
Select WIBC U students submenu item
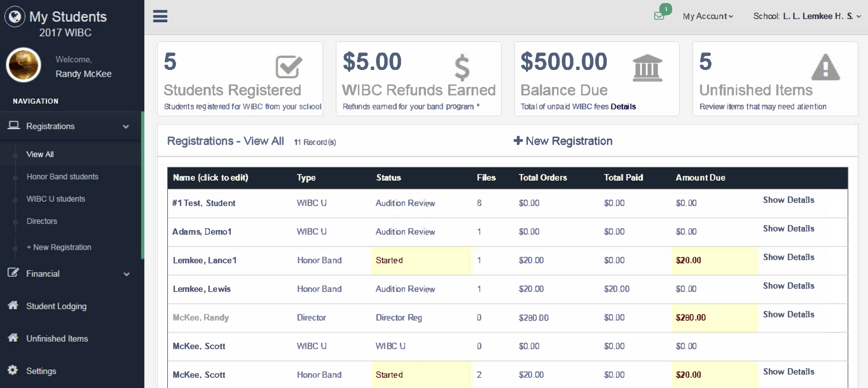click(x=56, y=199)
